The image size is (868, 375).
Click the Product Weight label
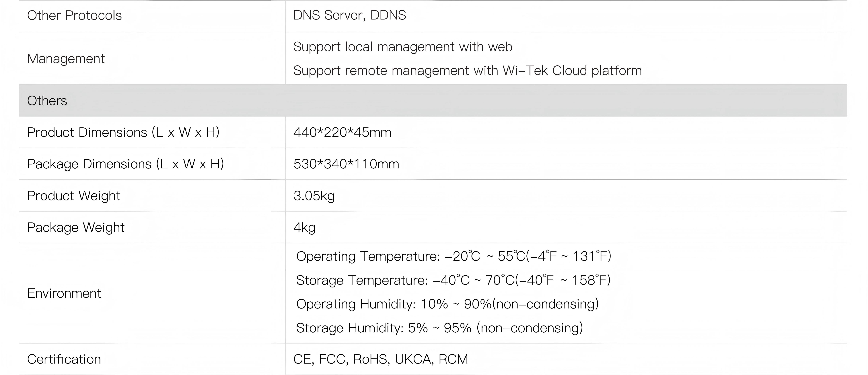[73, 196]
